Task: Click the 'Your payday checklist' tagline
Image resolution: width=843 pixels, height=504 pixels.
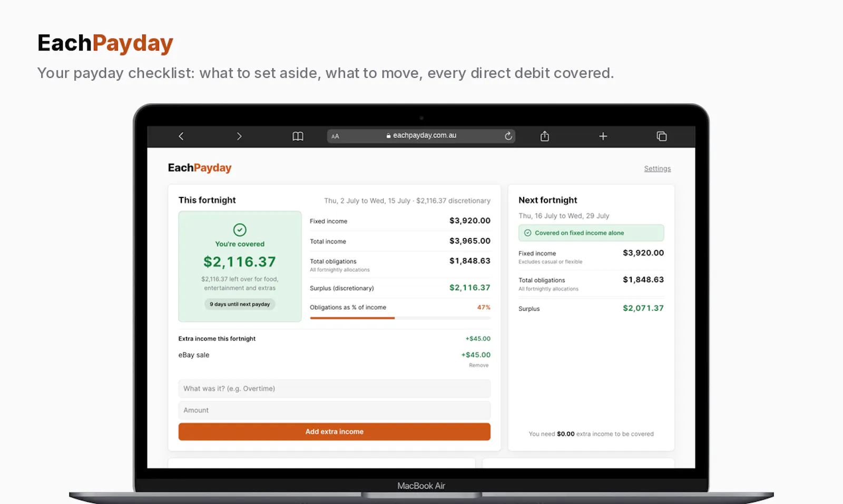Action: [x=326, y=73]
